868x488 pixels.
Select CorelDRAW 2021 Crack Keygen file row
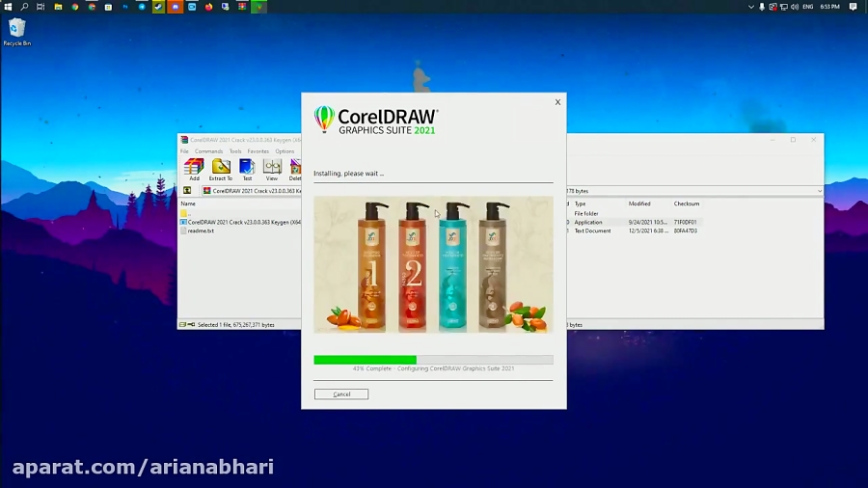241,222
